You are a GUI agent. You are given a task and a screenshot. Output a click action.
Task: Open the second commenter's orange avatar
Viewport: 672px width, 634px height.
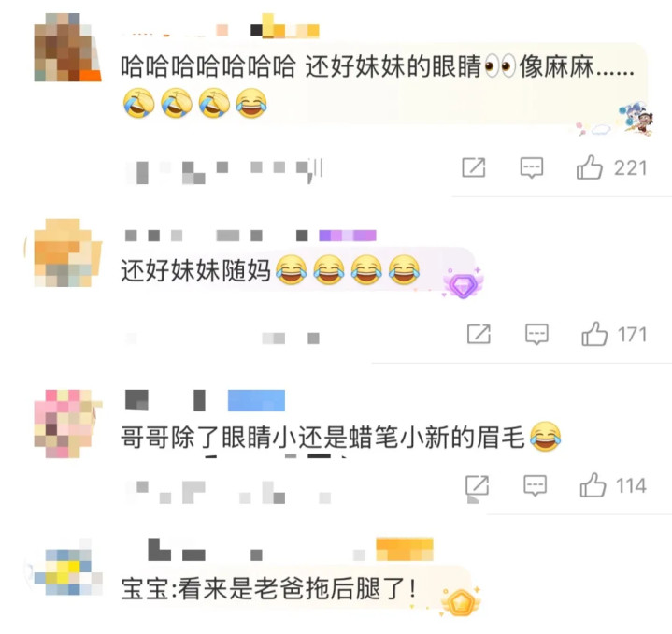[x=67, y=252]
